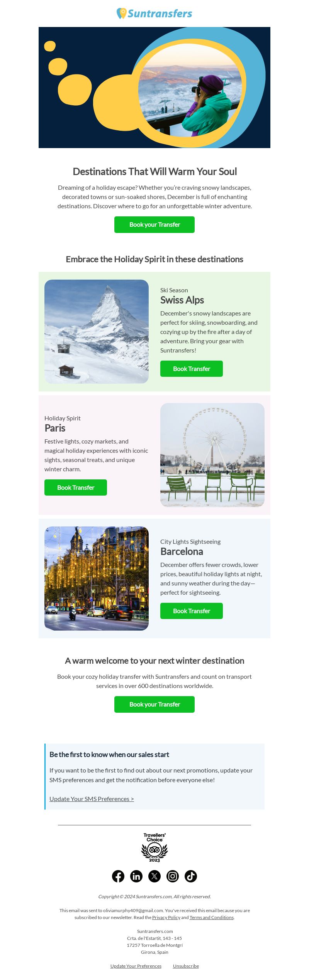Book Transfer for Swiss Alps
Screen dimensions: 309x980
[x=192, y=369]
